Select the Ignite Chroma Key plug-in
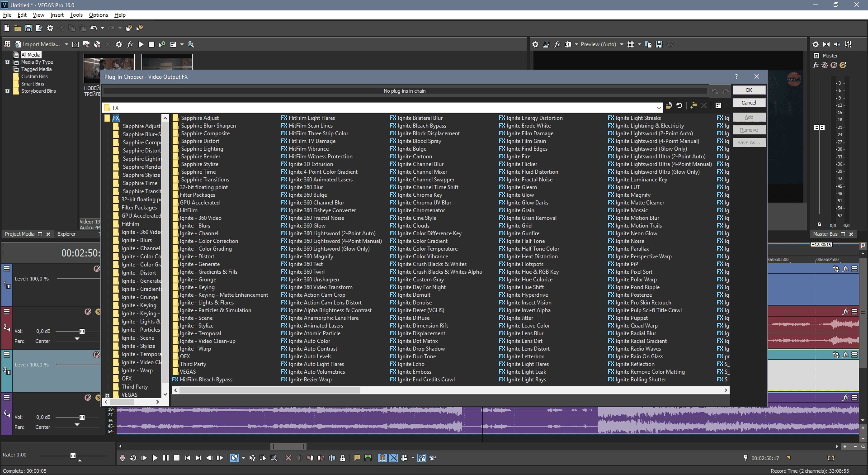Screen dimensions: 868x475 tap(415, 195)
